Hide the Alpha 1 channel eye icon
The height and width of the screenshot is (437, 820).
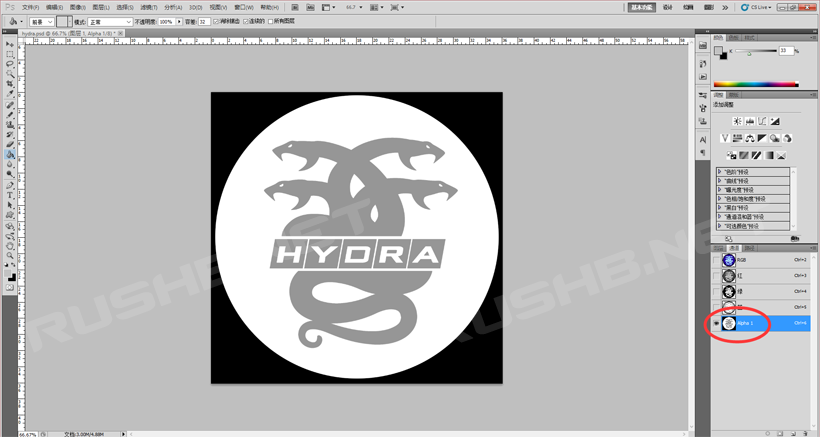pos(716,323)
